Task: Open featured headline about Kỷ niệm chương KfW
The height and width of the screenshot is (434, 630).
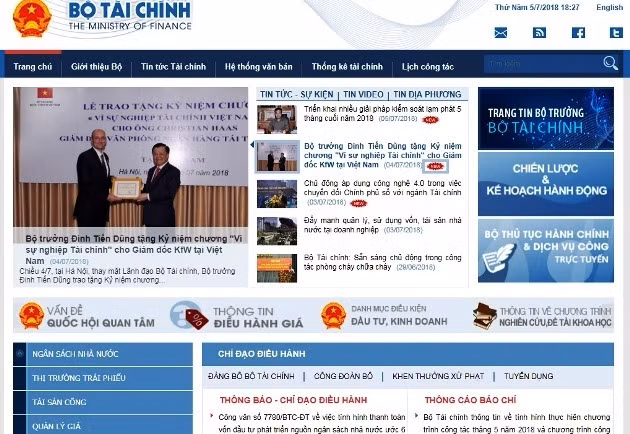Action: [134, 250]
